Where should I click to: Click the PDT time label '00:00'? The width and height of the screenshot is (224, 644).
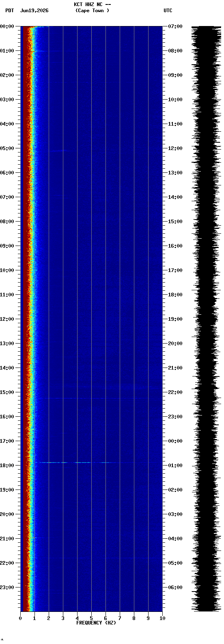click(x=7, y=26)
